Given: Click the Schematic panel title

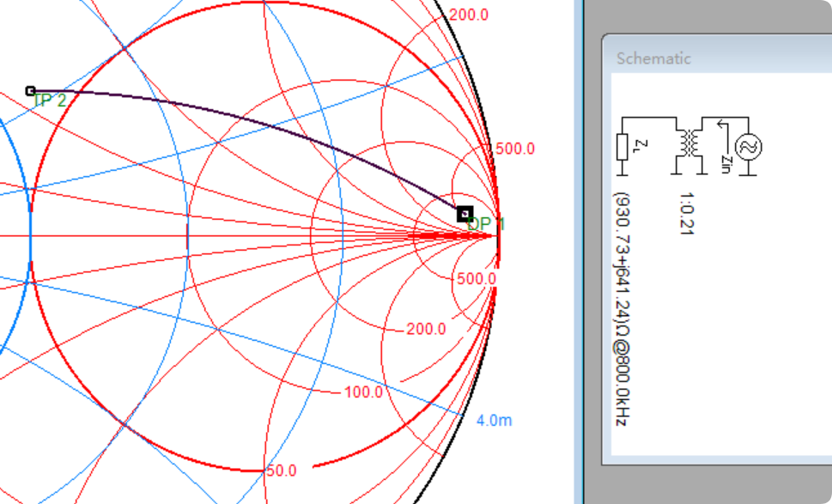Looking at the screenshot, I should [653, 58].
